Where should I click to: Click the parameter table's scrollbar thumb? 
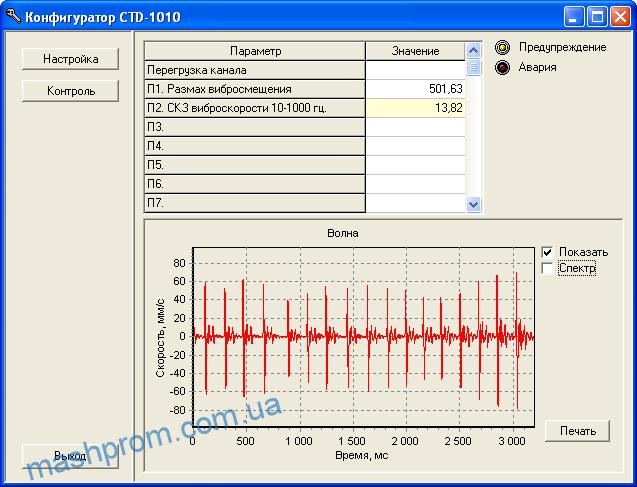[x=474, y=68]
